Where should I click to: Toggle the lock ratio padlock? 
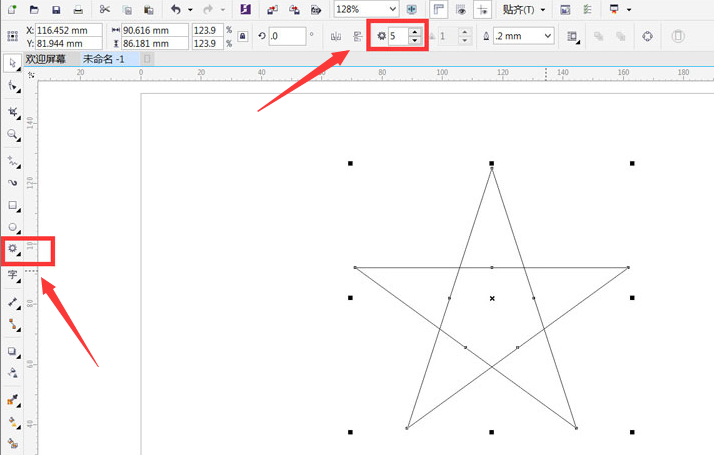click(244, 36)
